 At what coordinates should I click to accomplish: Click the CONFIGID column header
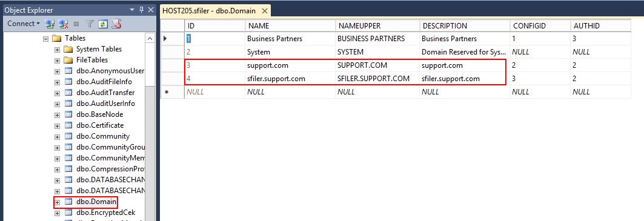coord(540,26)
